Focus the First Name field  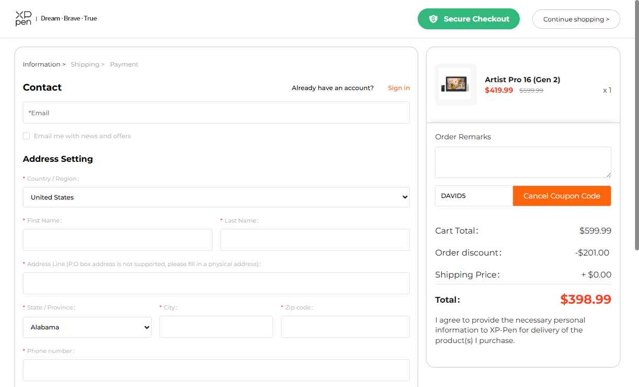pyautogui.click(x=117, y=240)
